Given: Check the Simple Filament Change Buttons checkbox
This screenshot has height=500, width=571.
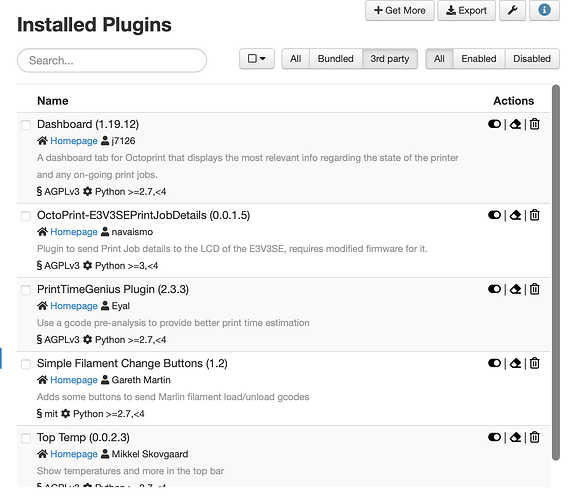Looking at the screenshot, I should click(x=26, y=364).
